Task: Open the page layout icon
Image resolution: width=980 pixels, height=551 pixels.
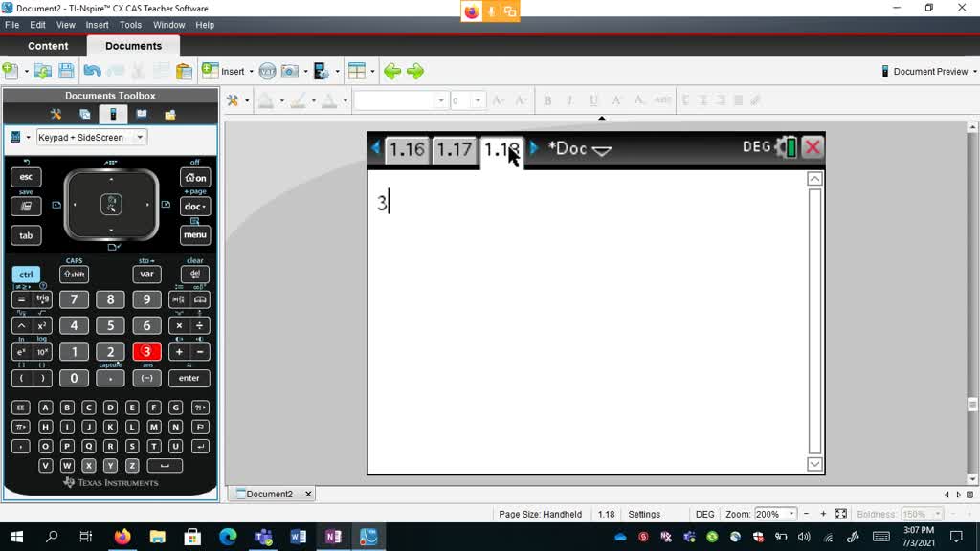Action: (x=357, y=71)
